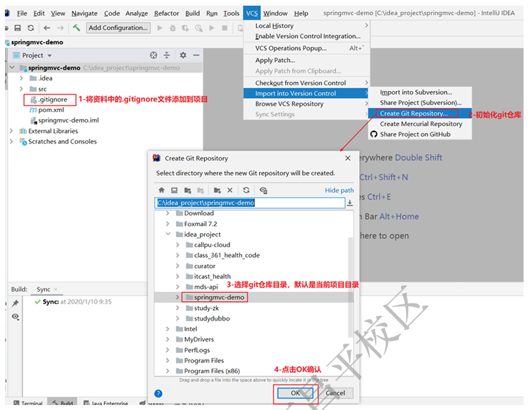Image resolution: width=532 pixels, height=410 pixels.
Task: Click the Stop square icon in toolbar
Action: click(x=224, y=28)
